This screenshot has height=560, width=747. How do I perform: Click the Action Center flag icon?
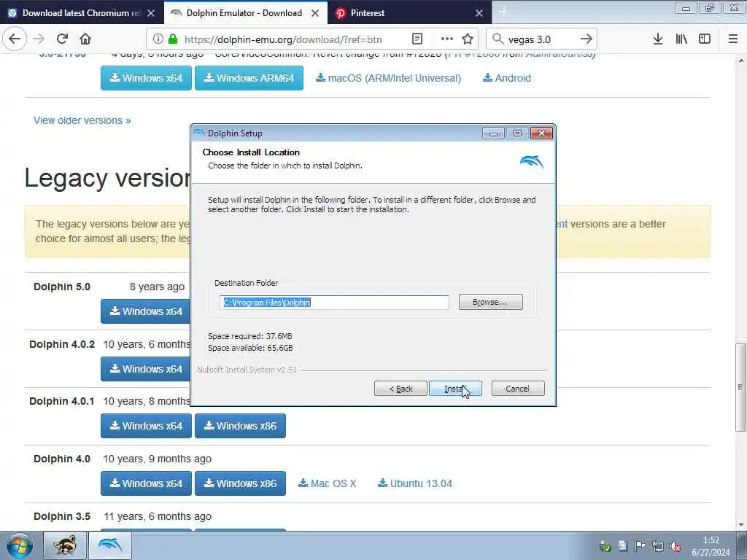640,546
